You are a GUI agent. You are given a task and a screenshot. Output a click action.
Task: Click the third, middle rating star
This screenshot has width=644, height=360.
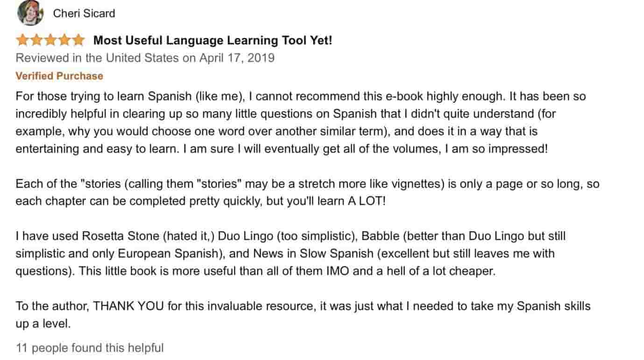[50, 40]
